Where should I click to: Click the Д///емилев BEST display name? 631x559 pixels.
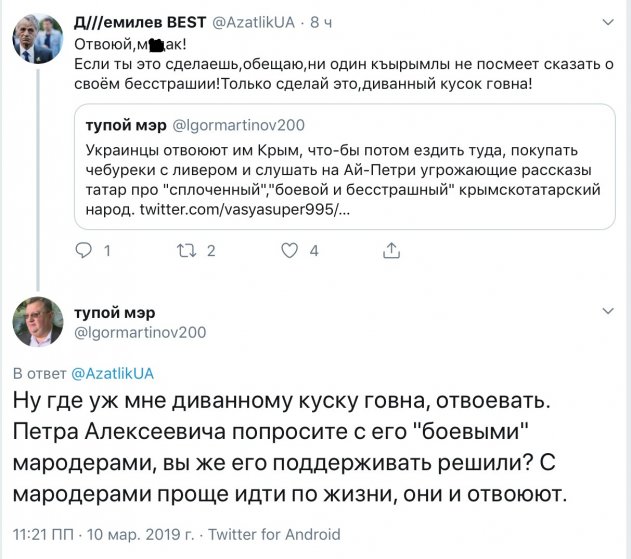tap(147, 20)
